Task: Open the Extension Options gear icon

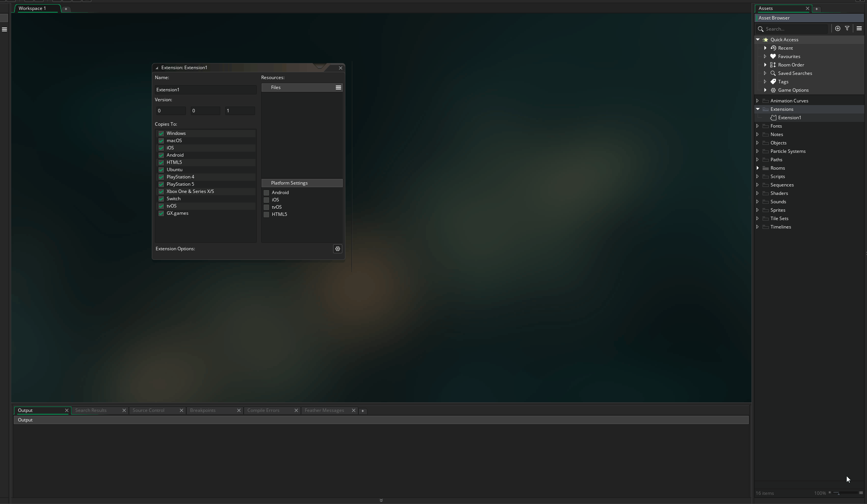Action: coord(338,249)
